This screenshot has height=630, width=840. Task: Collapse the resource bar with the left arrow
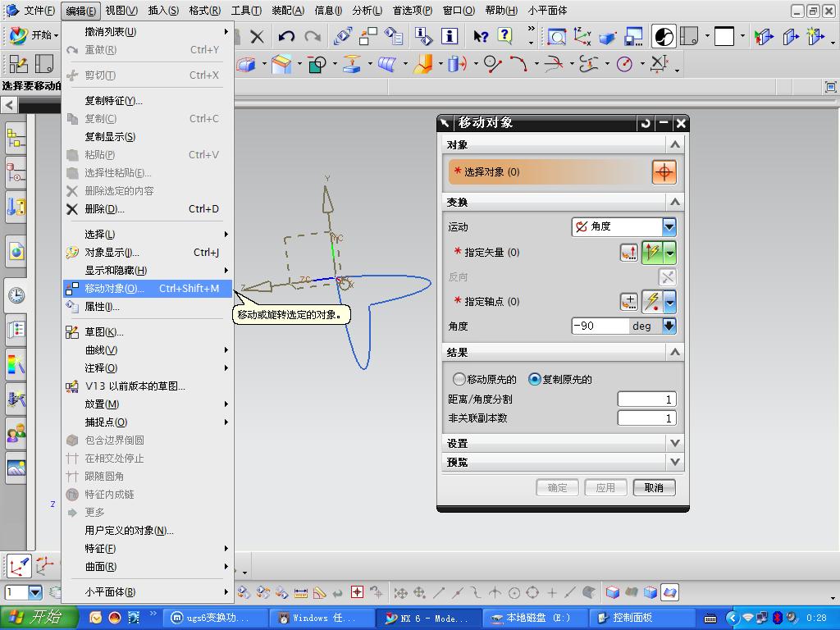coord(9,105)
